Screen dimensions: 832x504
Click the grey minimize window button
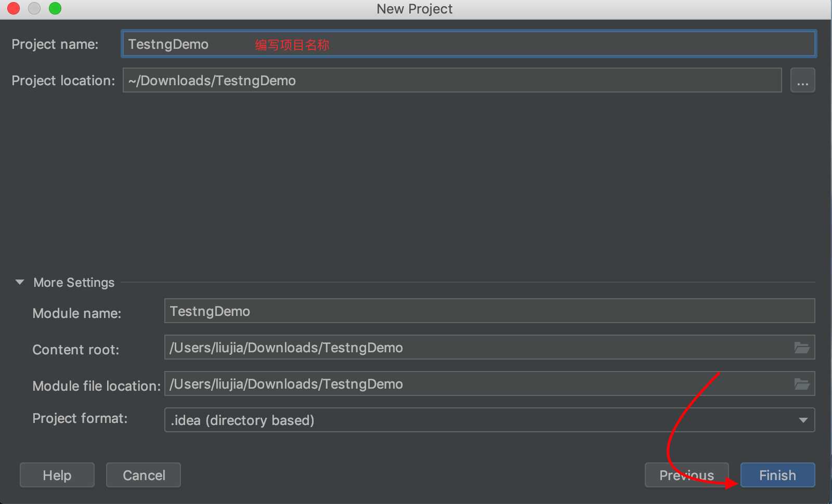(x=34, y=8)
